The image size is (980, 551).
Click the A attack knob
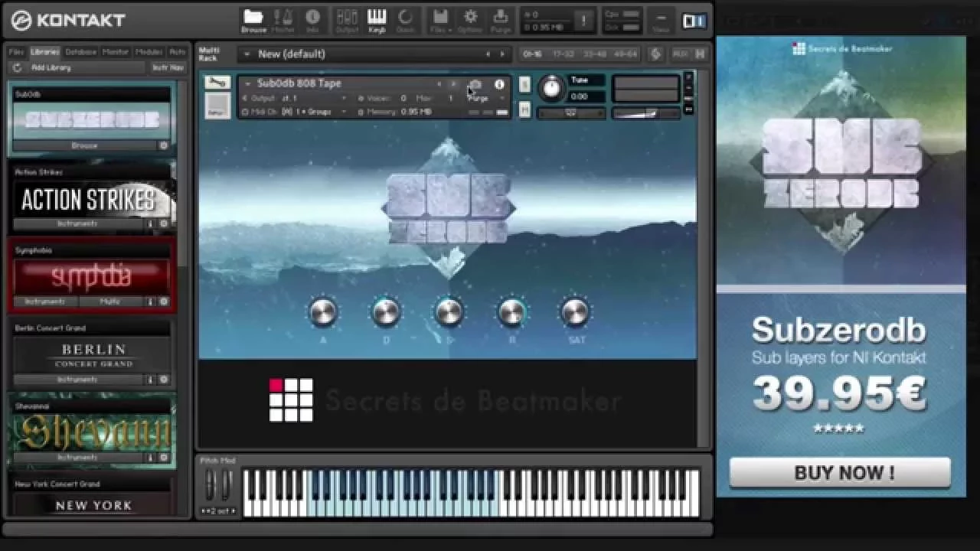pyautogui.click(x=322, y=311)
